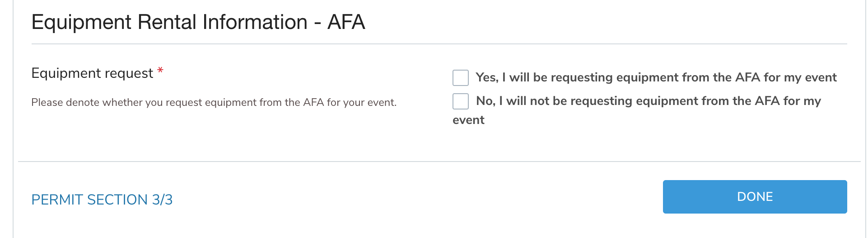
Task: Click '3/3' in the permit section text
Action: tap(162, 200)
